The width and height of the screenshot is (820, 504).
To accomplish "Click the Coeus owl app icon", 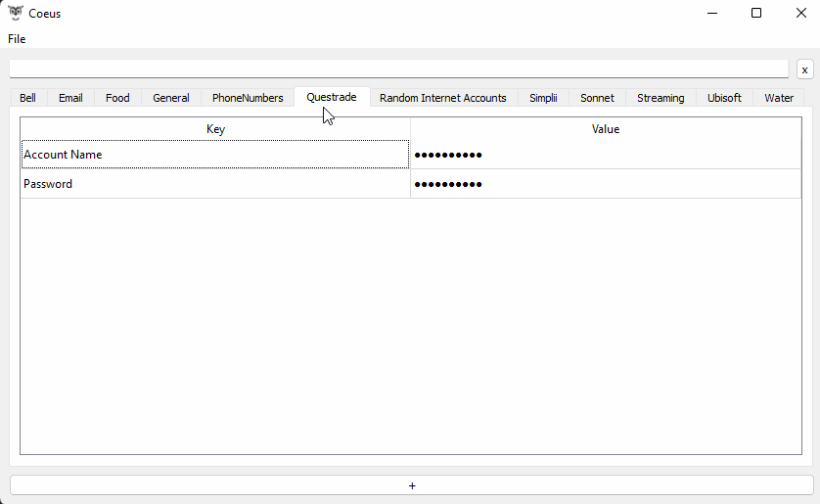I will (x=16, y=13).
